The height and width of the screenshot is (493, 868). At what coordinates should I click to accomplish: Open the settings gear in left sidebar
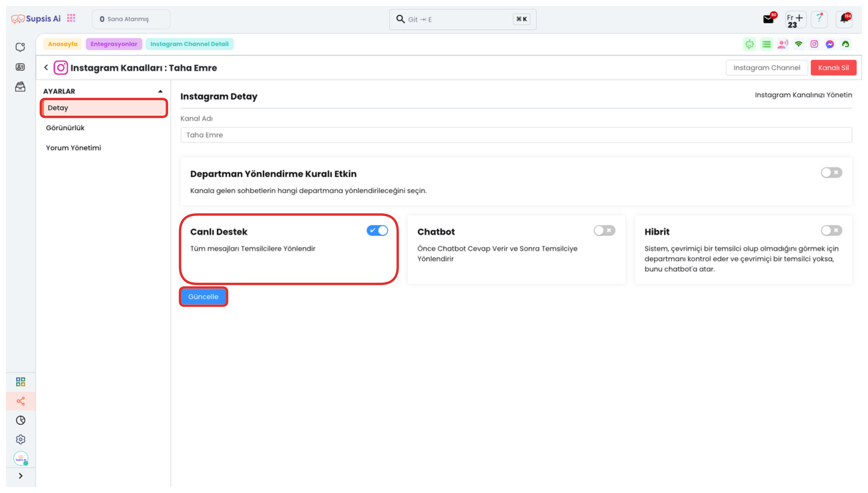[x=21, y=439]
